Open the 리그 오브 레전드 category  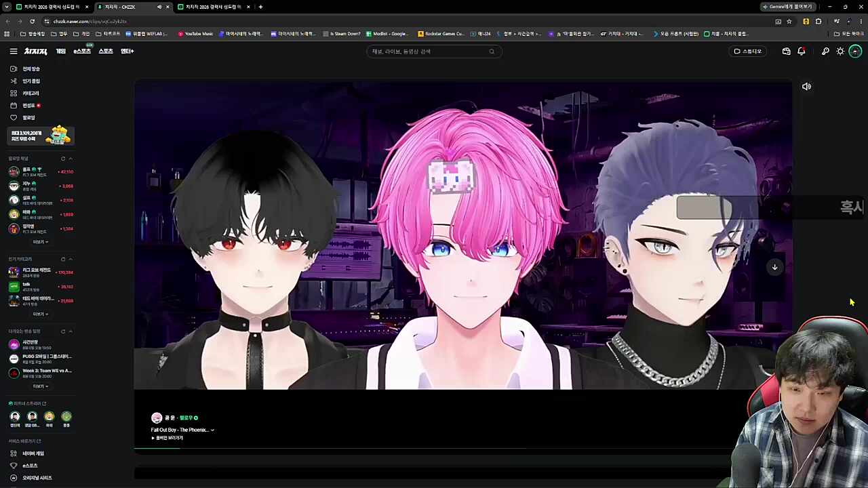[41, 272]
